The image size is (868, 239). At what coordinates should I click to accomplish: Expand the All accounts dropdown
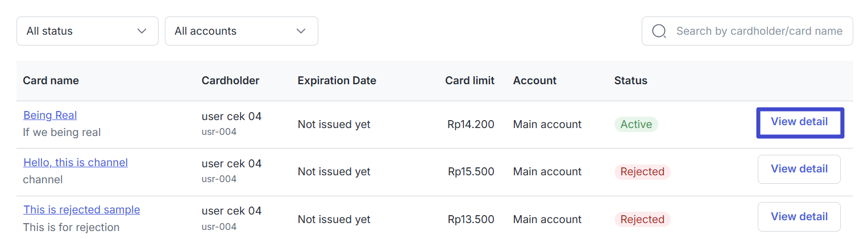[242, 31]
